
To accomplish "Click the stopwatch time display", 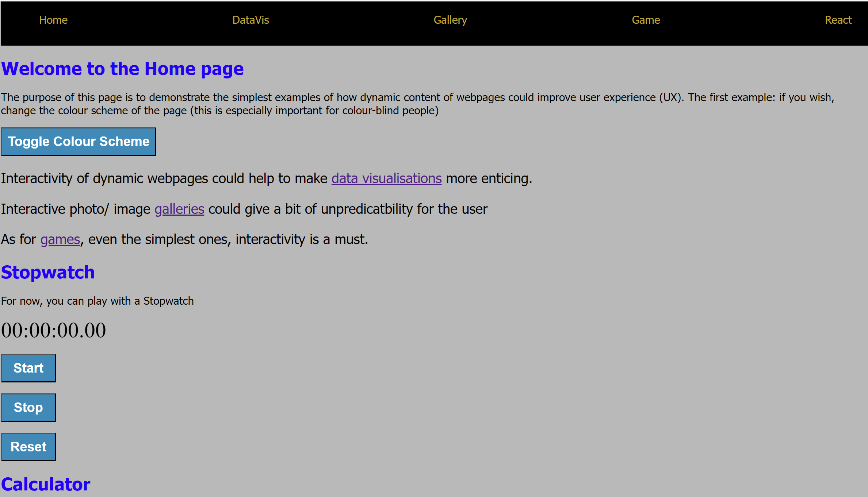I will coord(53,330).
